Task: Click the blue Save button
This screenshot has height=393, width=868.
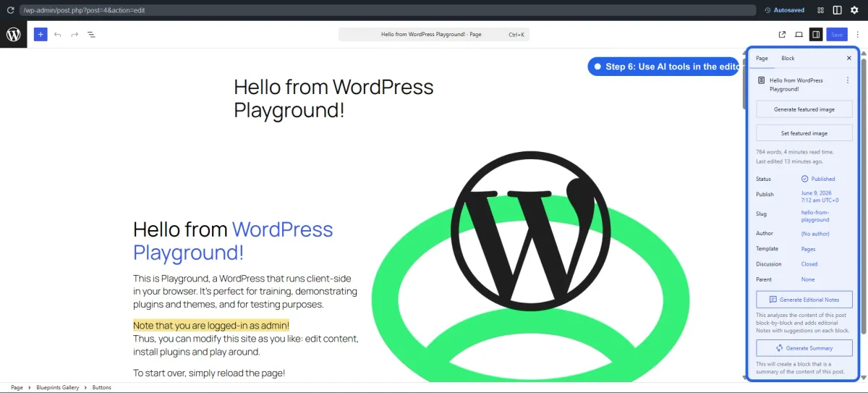Action: click(837, 34)
